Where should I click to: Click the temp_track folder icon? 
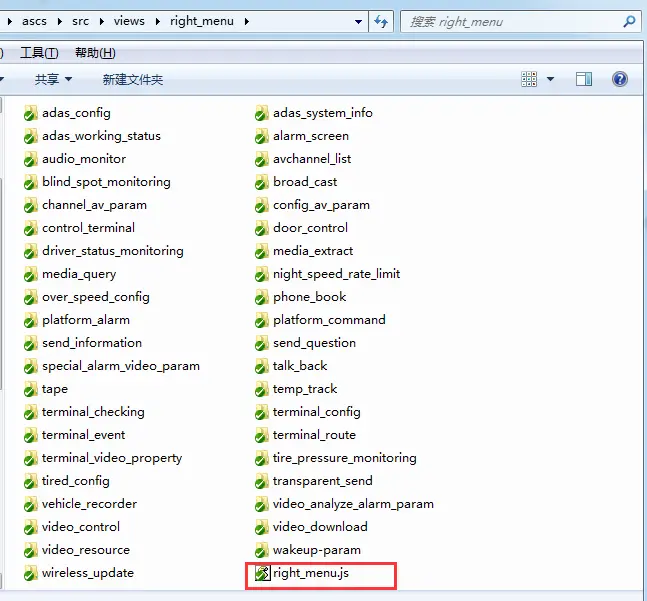pos(262,389)
